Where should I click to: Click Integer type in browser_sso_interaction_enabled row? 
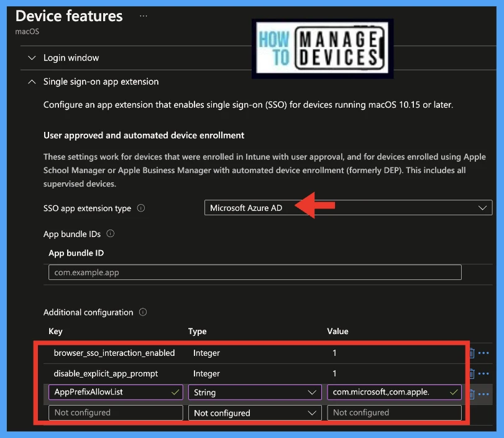pos(206,353)
